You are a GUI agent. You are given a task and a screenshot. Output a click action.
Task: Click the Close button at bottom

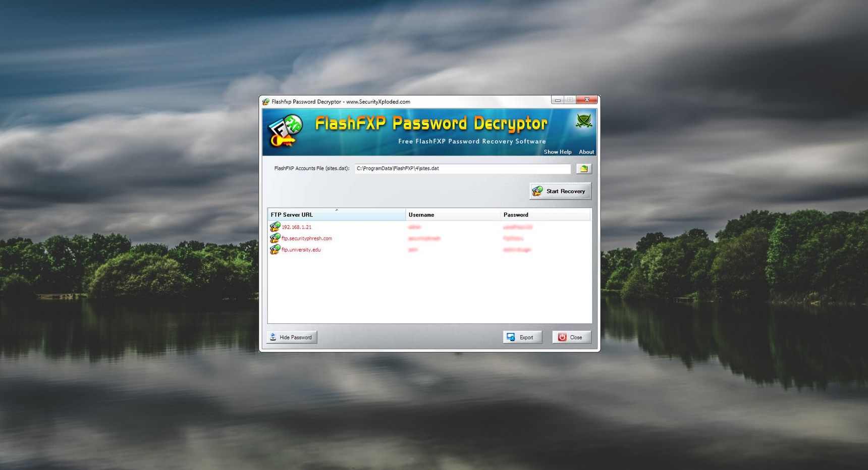coord(571,337)
